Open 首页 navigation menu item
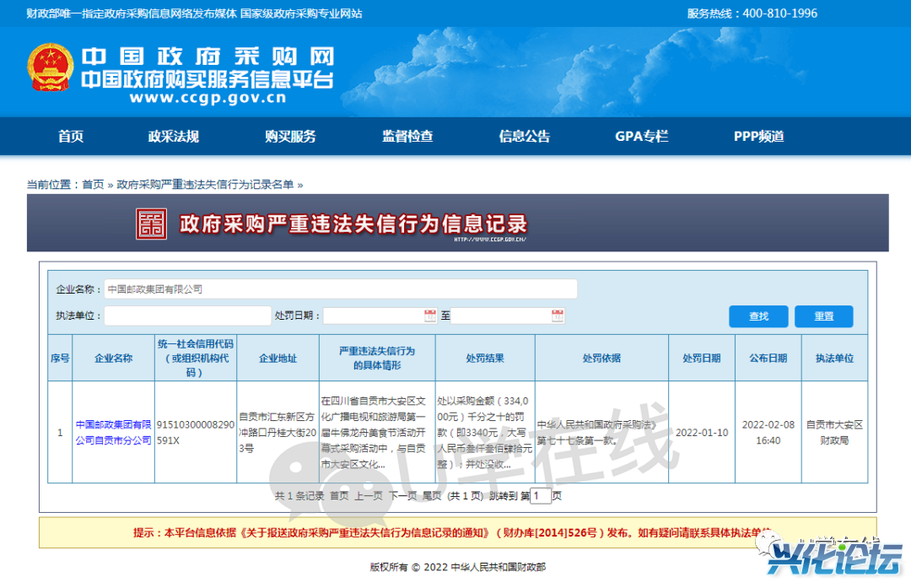 coord(71,136)
